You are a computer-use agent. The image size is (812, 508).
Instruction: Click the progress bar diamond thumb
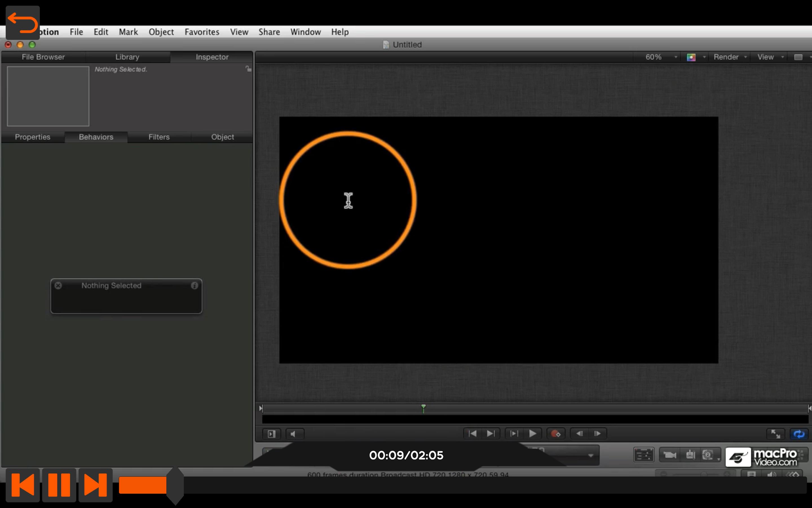pos(175,485)
